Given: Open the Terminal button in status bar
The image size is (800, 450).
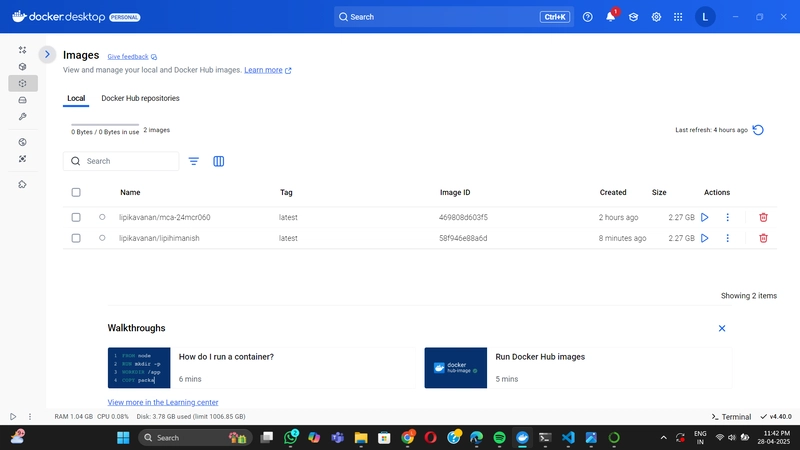Looking at the screenshot, I should 731,417.
